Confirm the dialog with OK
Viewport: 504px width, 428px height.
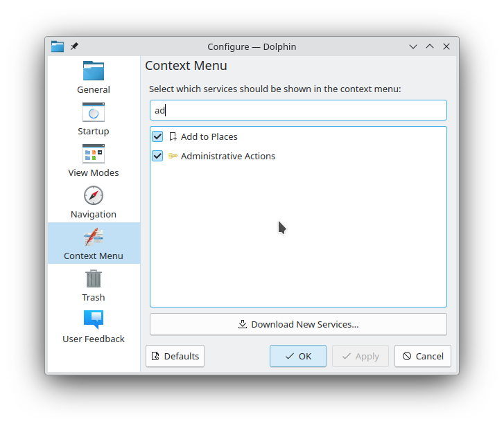point(298,356)
